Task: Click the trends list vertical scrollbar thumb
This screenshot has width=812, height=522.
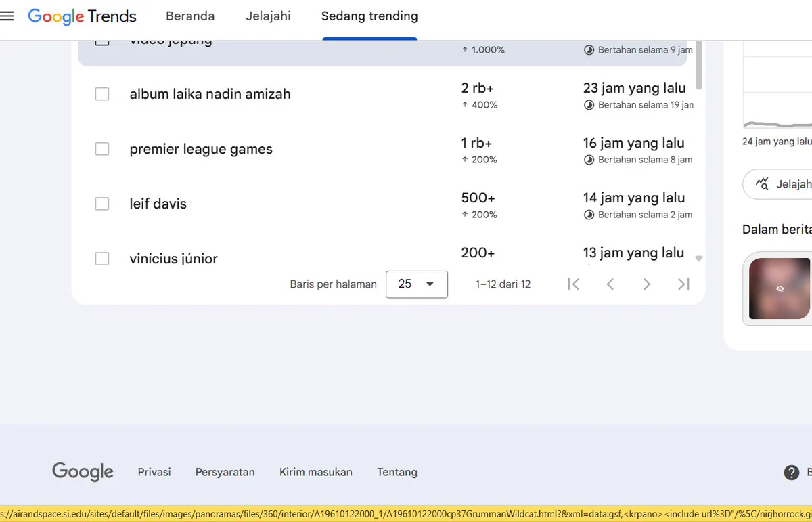Action: tap(699, 65)
